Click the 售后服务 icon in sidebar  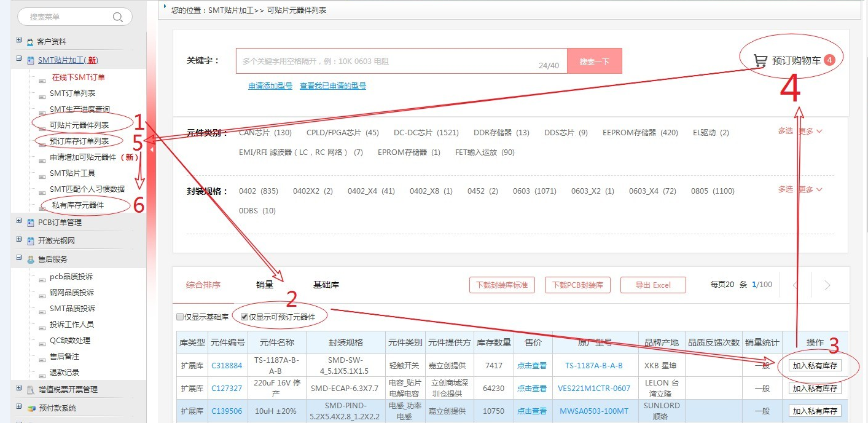(x=30, y=259)
